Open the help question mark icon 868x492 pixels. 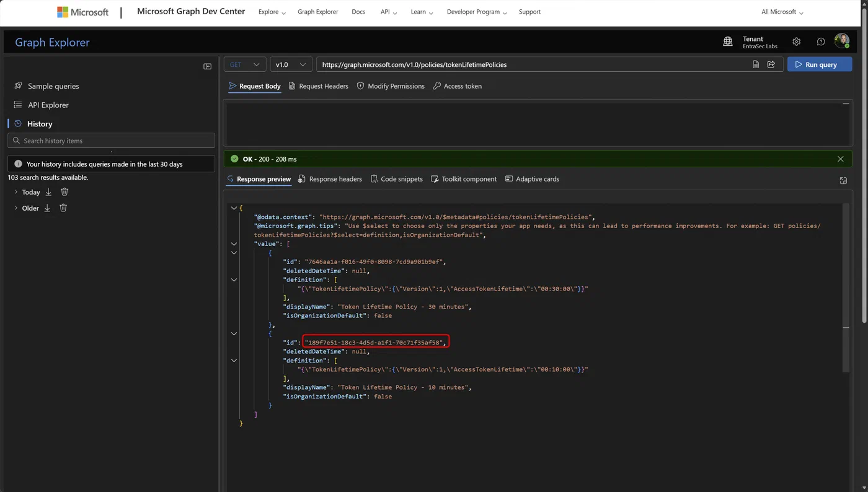click(x=821, y=42)
